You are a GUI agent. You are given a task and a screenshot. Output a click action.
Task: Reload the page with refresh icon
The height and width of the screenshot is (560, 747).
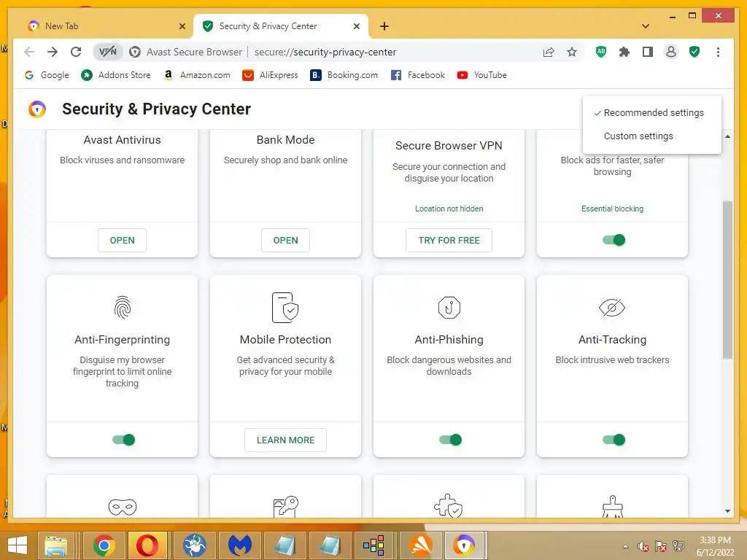click(76, 52)
